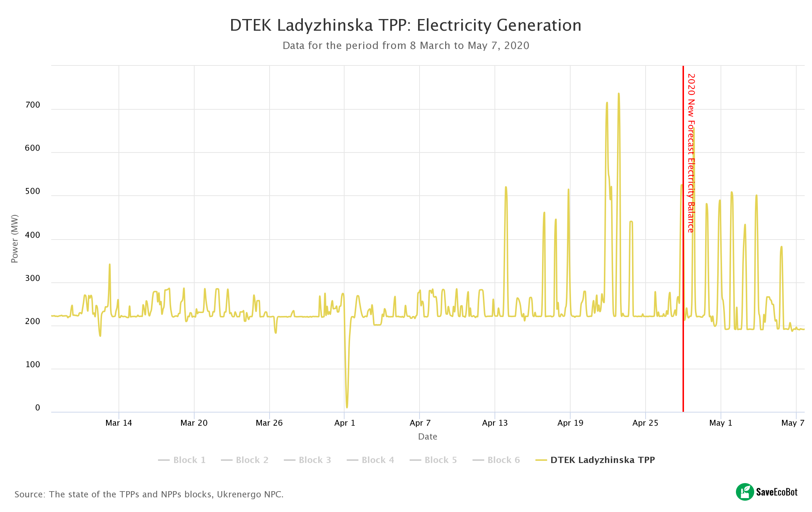
Task: Click the '400' power axis label
Action: tap(33, 235)
